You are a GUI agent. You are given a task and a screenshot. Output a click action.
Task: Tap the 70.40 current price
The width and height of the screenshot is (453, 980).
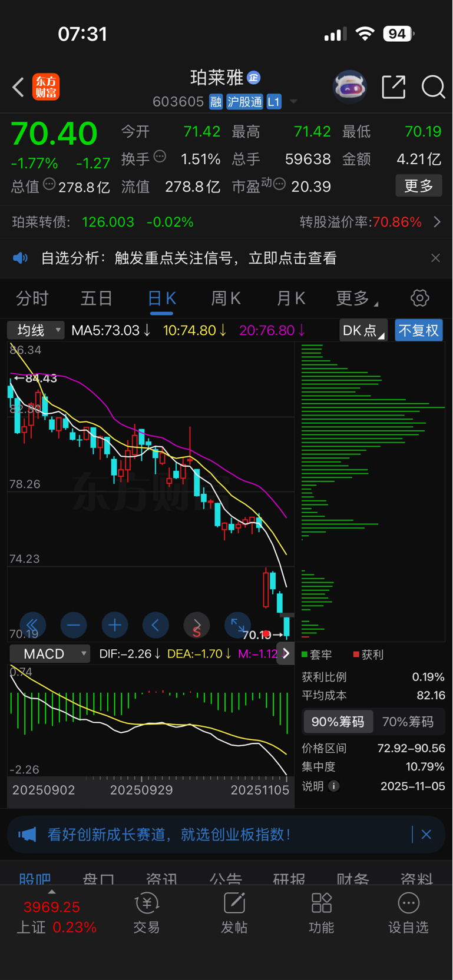[x=54, y=133]
